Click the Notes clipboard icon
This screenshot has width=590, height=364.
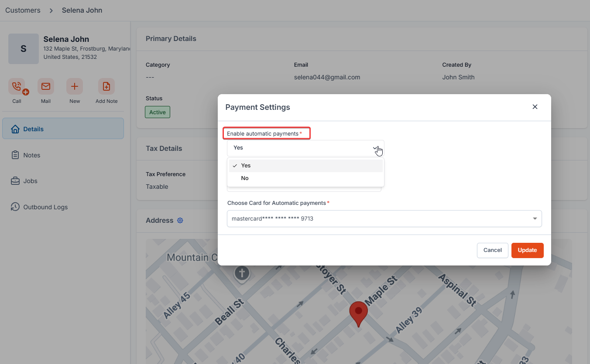(15, 155)
